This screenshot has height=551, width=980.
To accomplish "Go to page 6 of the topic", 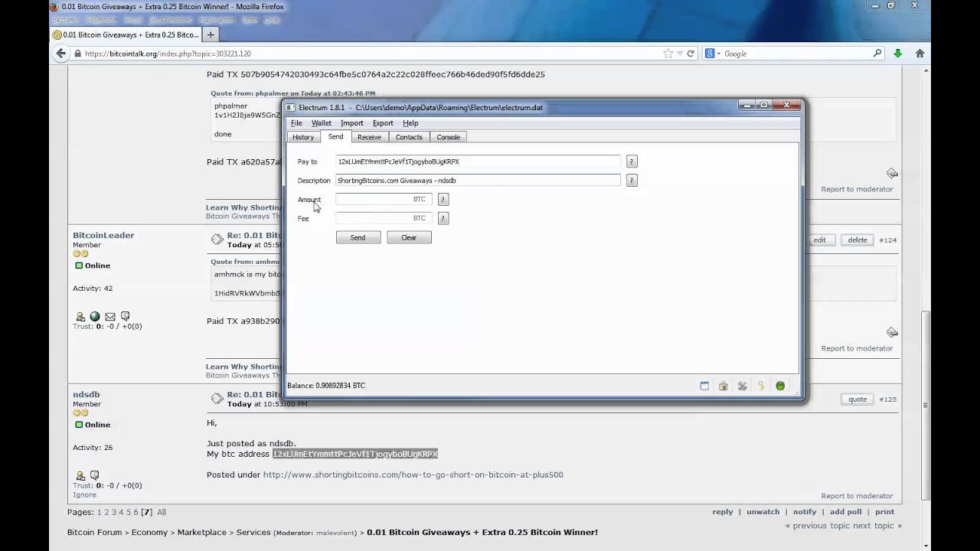I will (136, 512).
